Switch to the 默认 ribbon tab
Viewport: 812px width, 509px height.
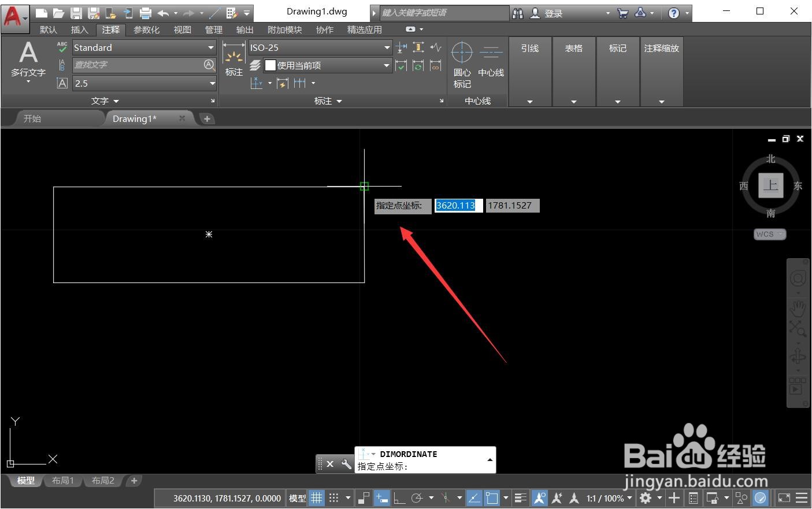pos(49,29)
